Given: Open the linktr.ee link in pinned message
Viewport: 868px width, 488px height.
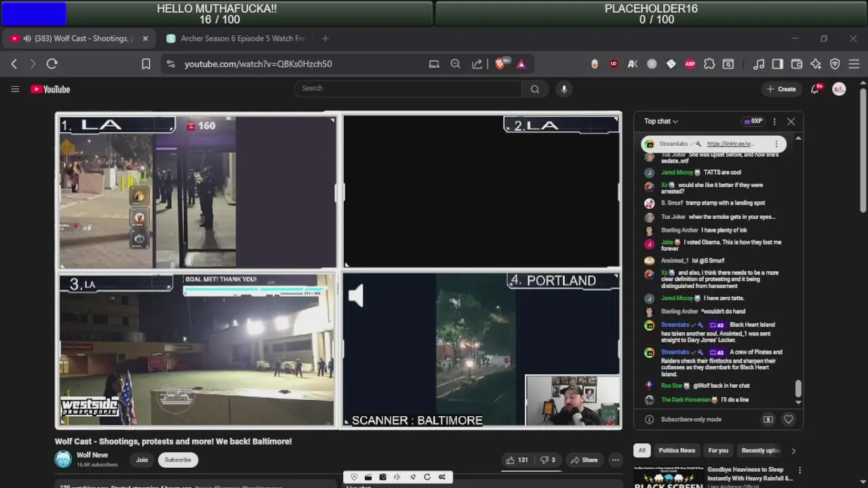Looking at the screenshot, I should click(730, 144).
